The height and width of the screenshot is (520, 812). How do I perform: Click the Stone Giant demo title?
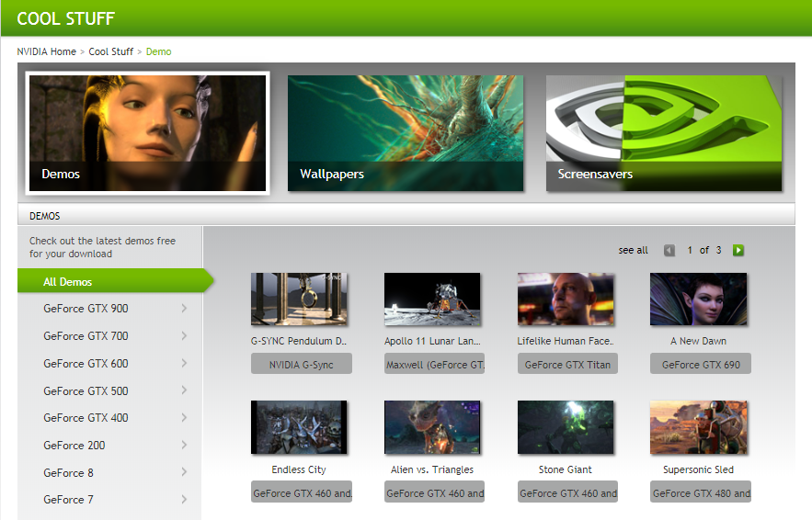coord(565,469)
